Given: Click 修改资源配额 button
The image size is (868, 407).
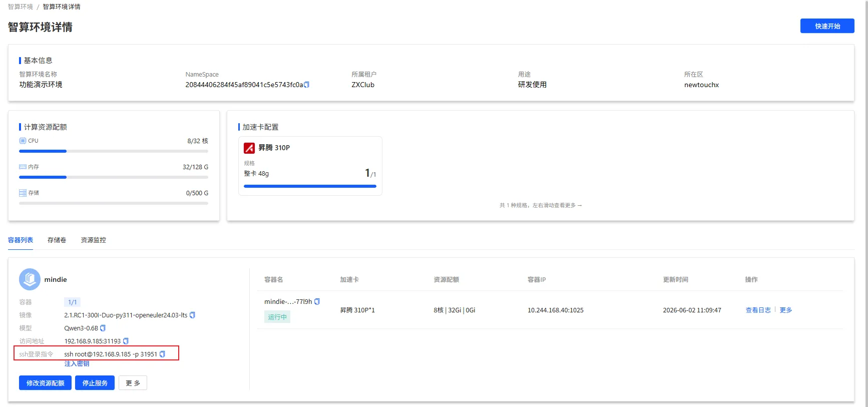Looking at the screenshot, I should click(45, 383).
